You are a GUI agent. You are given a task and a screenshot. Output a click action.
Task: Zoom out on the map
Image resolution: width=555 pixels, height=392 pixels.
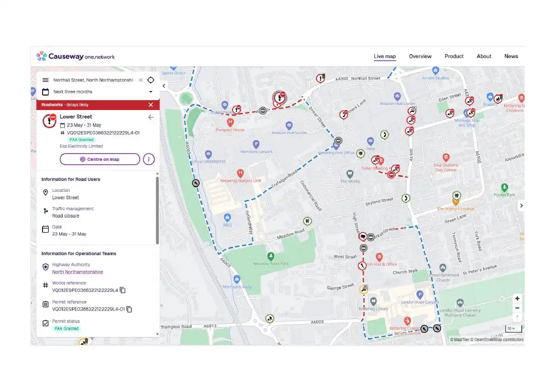pyautogui.click(x=517, y=308)
